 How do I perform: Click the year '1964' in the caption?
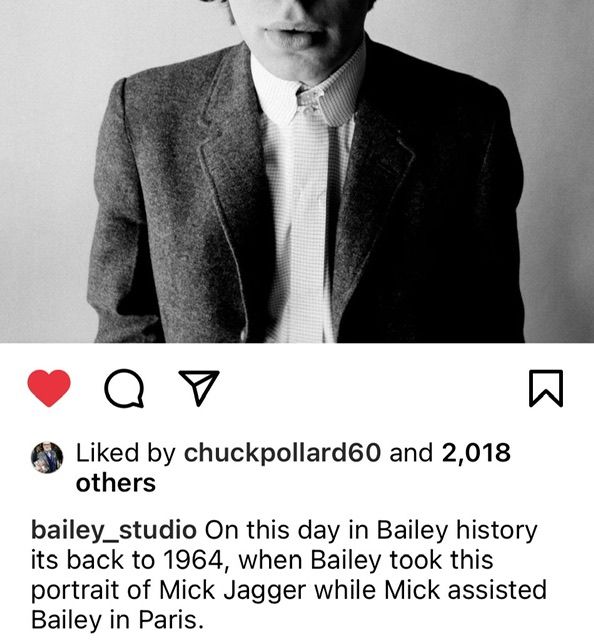tap(194, 560)
